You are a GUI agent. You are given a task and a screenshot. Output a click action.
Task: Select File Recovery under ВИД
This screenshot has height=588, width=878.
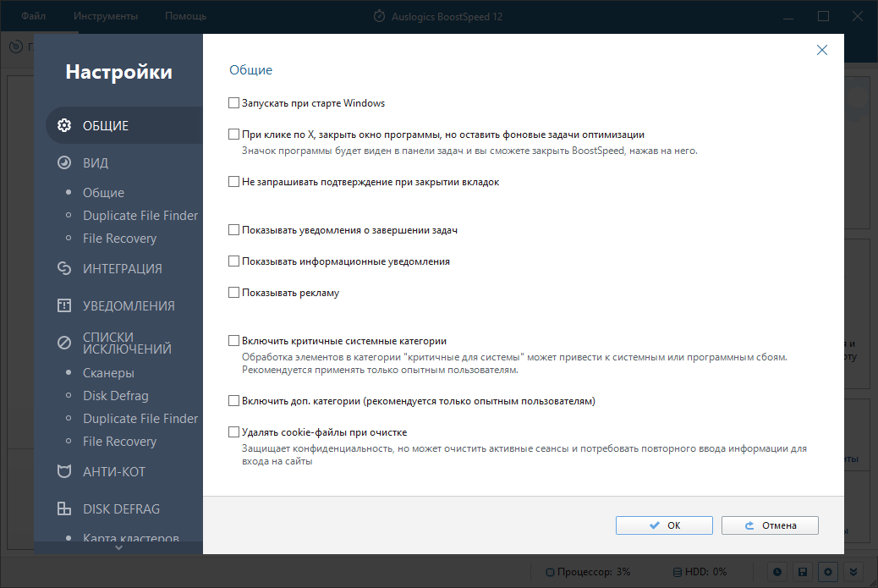tap(120, 239)
